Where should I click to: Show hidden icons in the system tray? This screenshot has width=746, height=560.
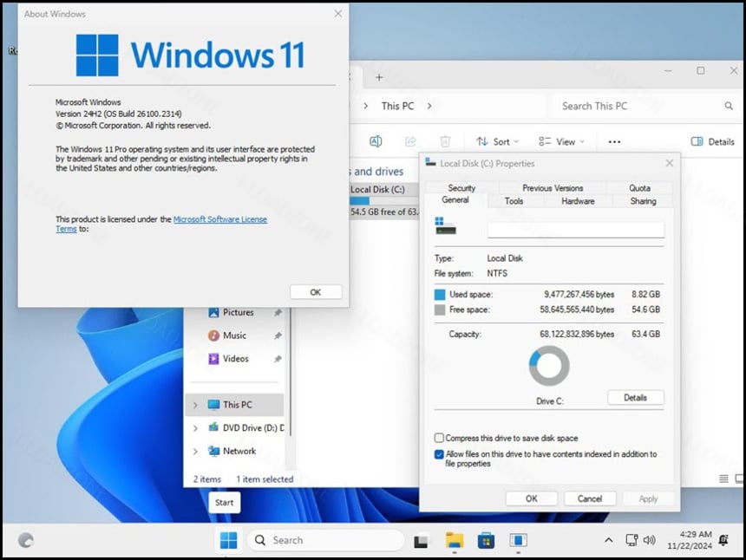tap(608, 540)
